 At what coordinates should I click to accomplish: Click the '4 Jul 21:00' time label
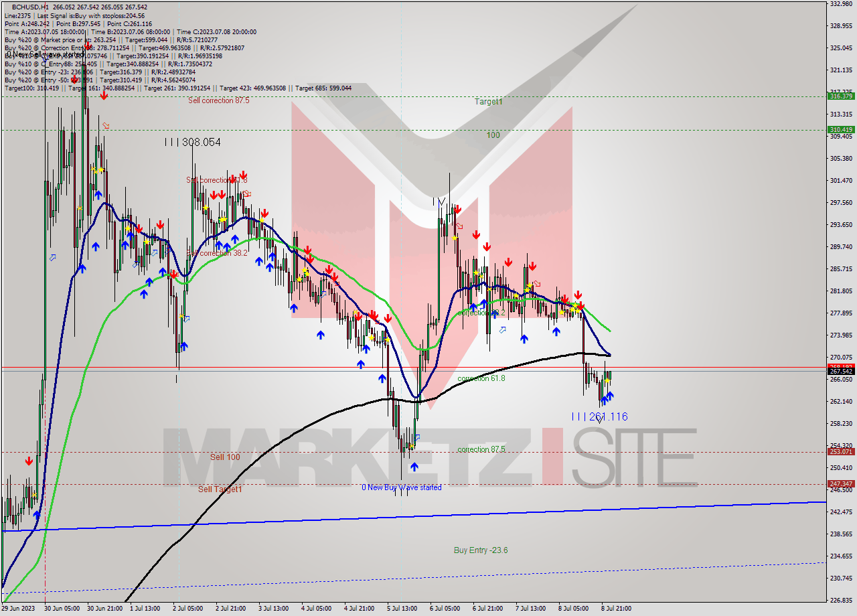(360, 609)
